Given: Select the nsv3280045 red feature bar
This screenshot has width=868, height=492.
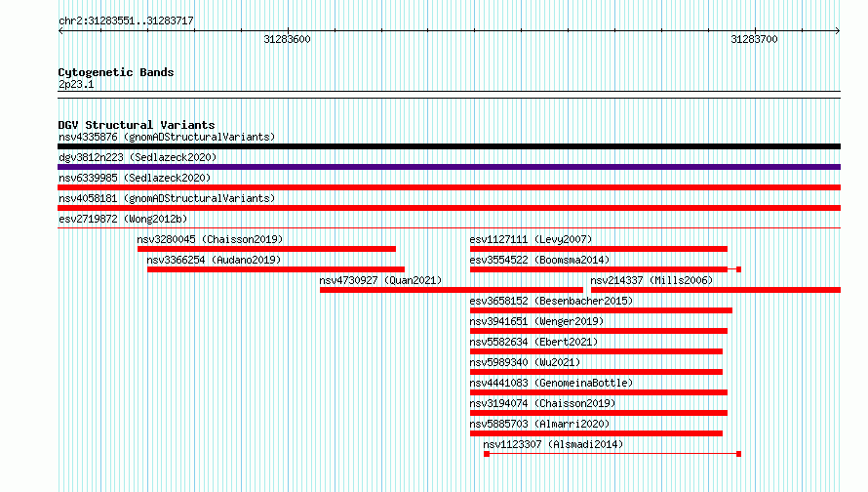Looking at the screenshot, I should [267, 249].
